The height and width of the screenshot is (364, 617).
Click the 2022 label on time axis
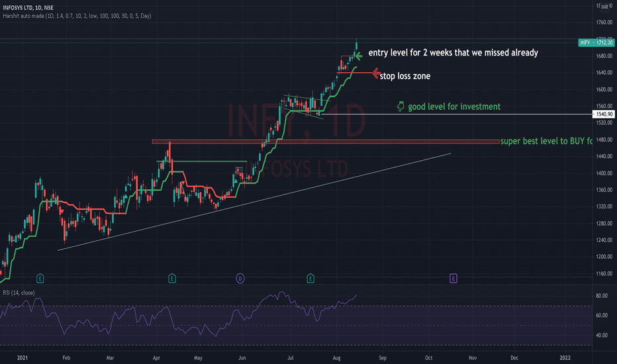[x=565, y=357]
